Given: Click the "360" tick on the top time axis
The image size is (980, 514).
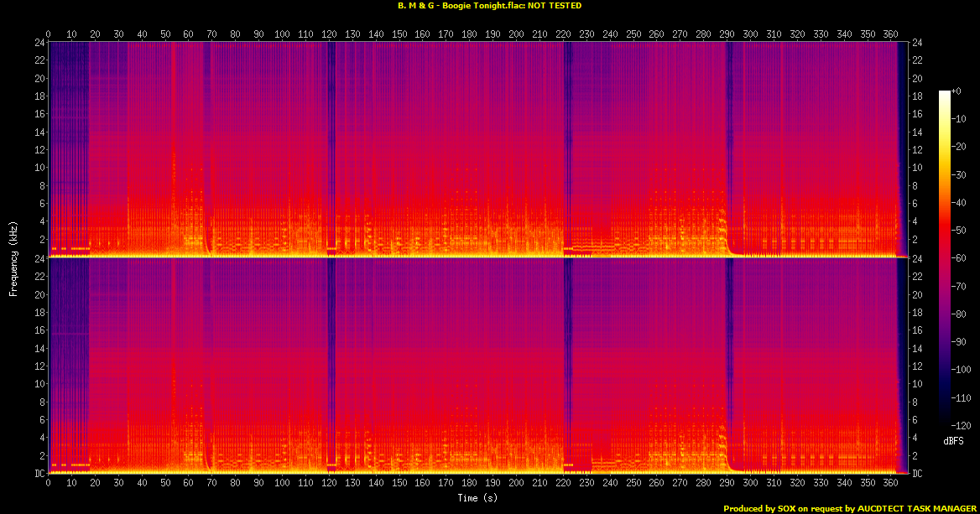Looking at the screenshot, I should pos(890,34).
